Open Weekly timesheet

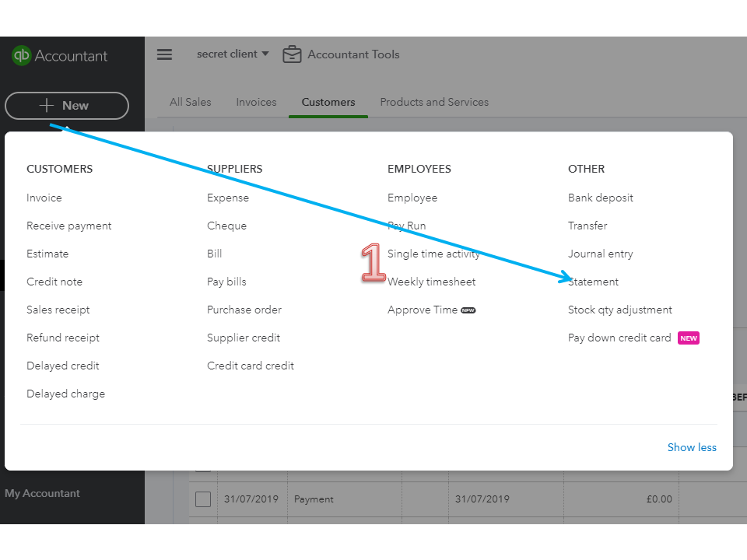pyautogui.click(x=432, y=282)
